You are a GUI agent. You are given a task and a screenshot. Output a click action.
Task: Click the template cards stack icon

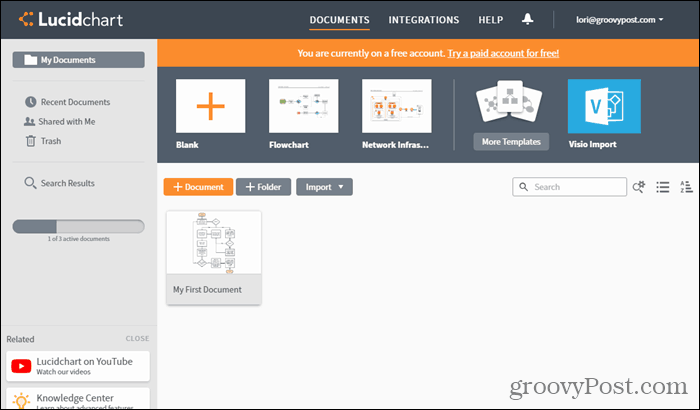[509, 102]
